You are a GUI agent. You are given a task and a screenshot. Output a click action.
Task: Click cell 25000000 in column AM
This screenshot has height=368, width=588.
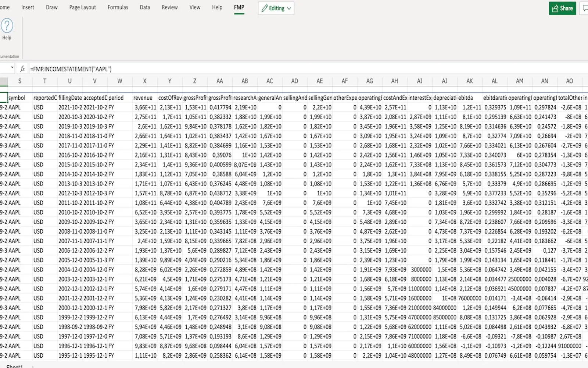point(520,279)
